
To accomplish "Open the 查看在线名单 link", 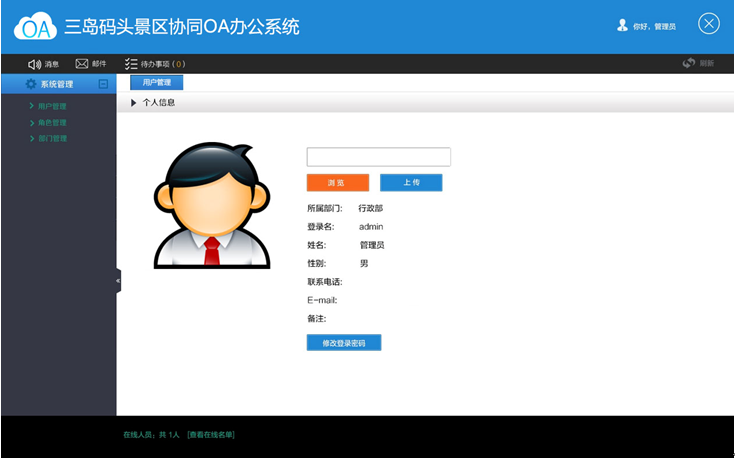I will [211, 435].
